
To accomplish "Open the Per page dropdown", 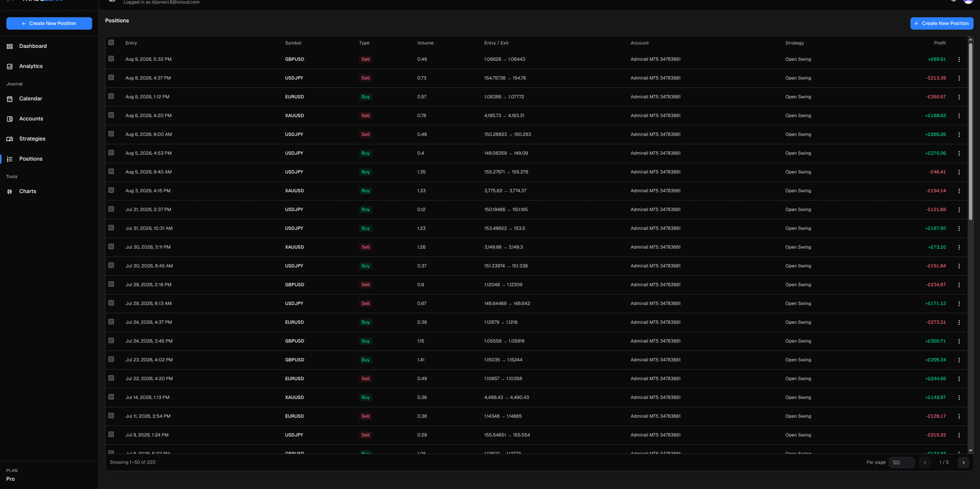I will click(901, 462).
